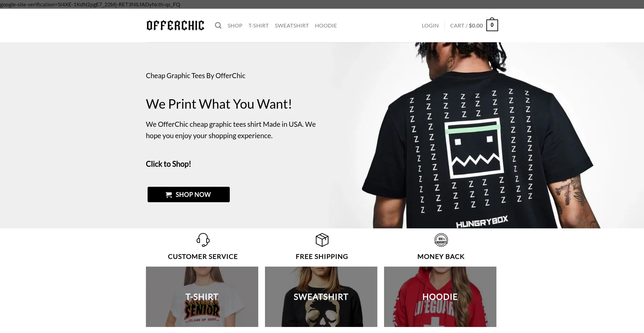
Task: Click the headset customer service icon
Action: 203,240
